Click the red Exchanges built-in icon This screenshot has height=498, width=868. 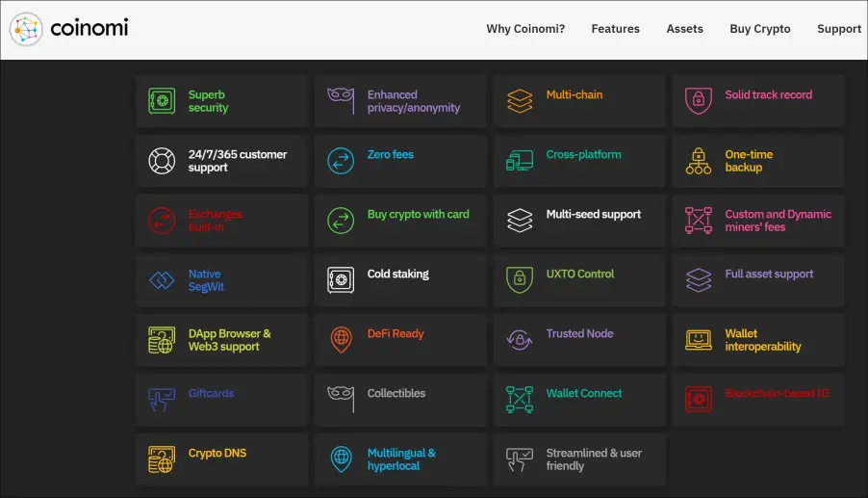click(x=162, y=221)
